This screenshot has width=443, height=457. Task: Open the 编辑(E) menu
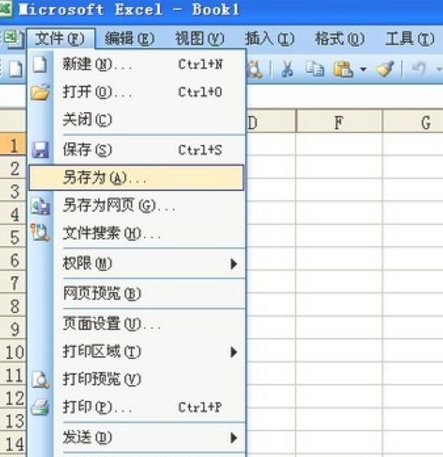click(x=130, y=39)
